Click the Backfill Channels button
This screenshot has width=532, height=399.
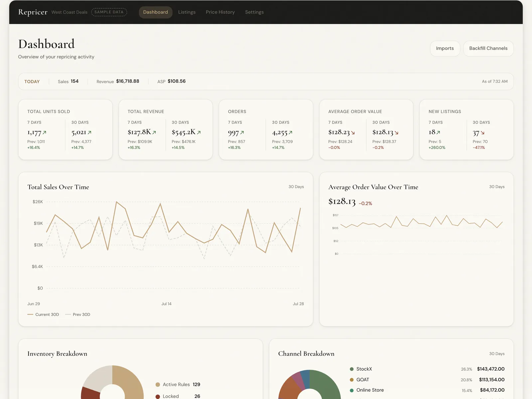(488, 49)
